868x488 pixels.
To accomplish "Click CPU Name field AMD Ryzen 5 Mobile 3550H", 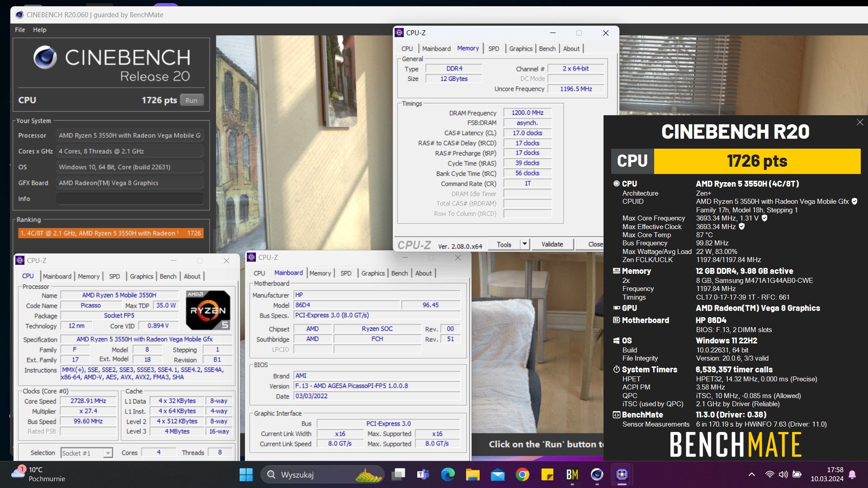I will click(119, 295).
